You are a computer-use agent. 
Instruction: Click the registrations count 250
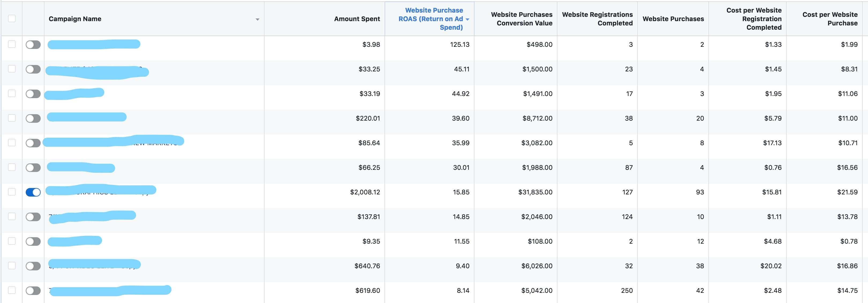[x=627, y=290]
